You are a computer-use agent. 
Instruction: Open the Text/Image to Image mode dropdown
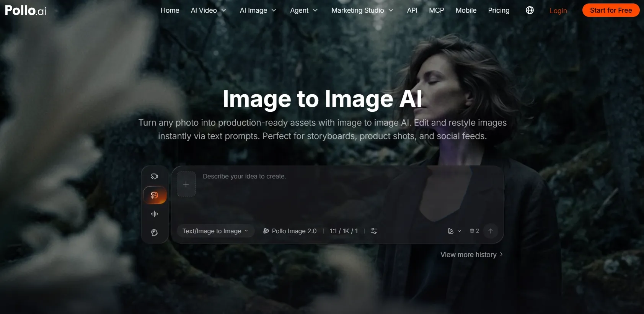tap(215, 231)
